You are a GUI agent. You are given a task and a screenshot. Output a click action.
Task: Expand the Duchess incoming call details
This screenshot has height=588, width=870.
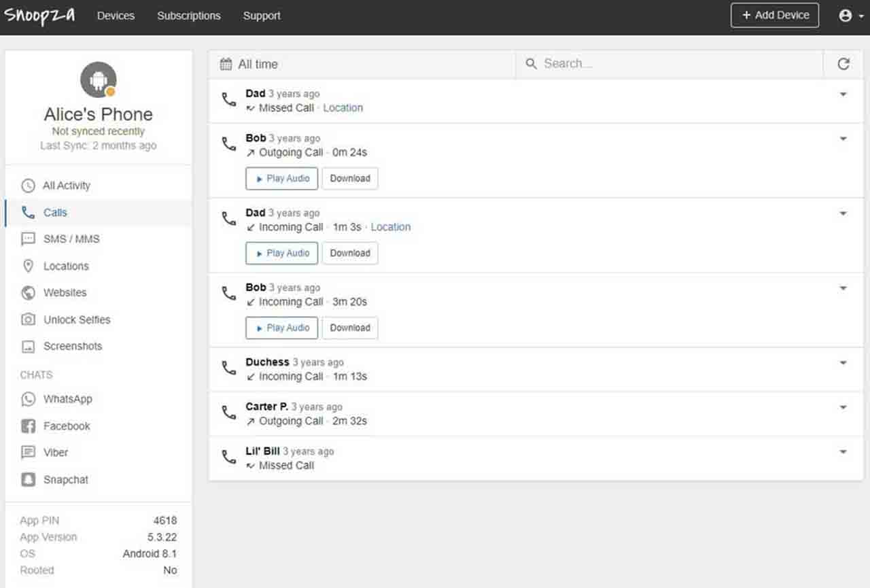click(843, 363)
